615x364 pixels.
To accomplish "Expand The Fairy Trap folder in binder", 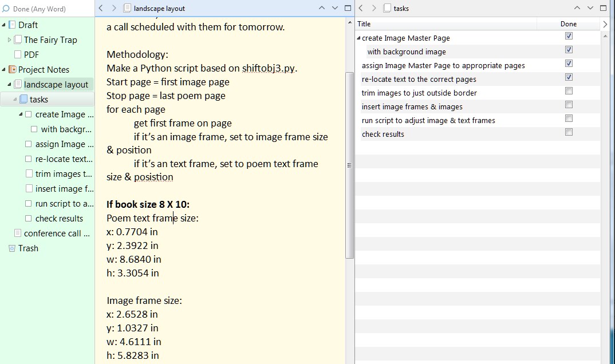I will point(9,40).
